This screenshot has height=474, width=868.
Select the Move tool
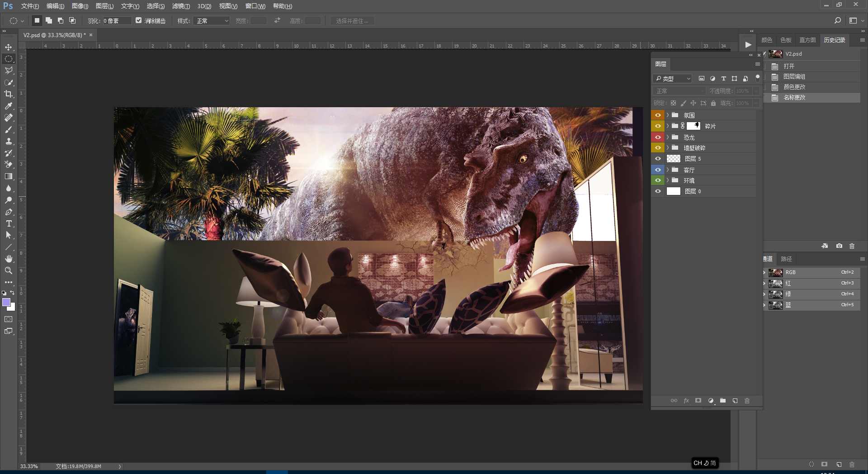tap(9, 47)
